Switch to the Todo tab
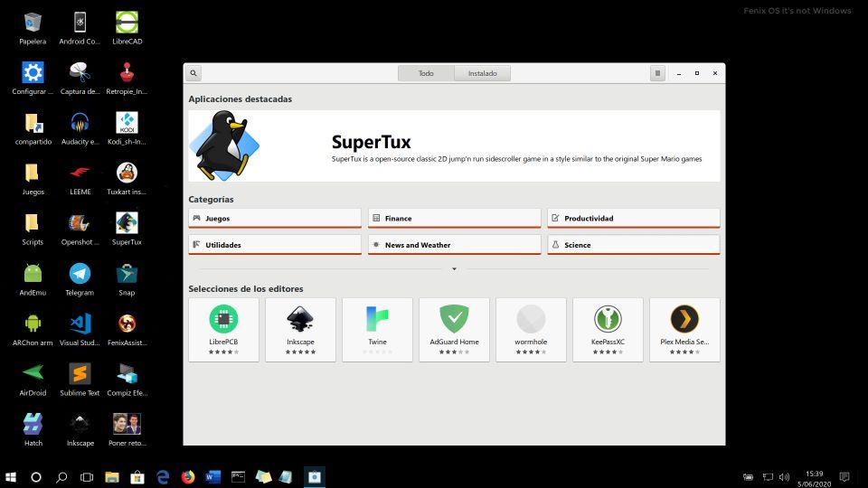 426,73
